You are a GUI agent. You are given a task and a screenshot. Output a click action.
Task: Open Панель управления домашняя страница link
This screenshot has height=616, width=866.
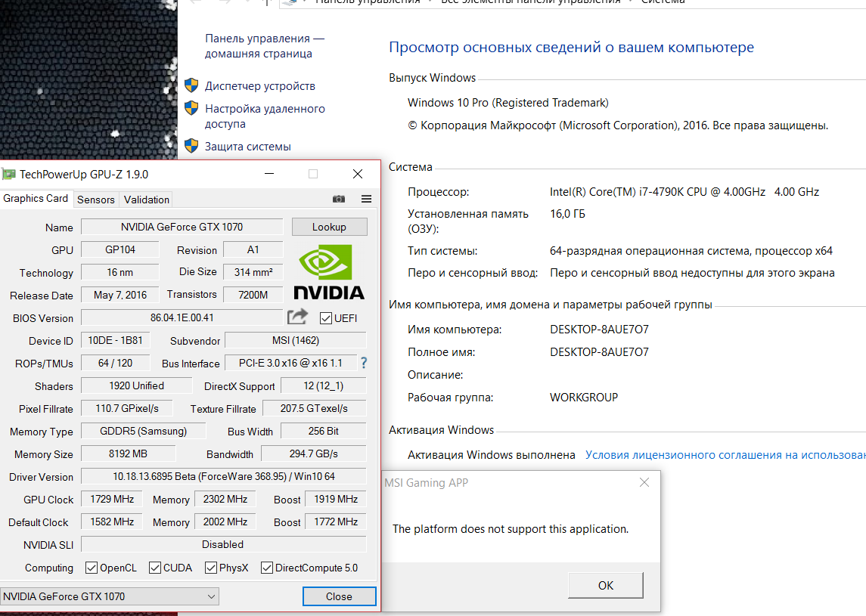click(x=265, y=46)
